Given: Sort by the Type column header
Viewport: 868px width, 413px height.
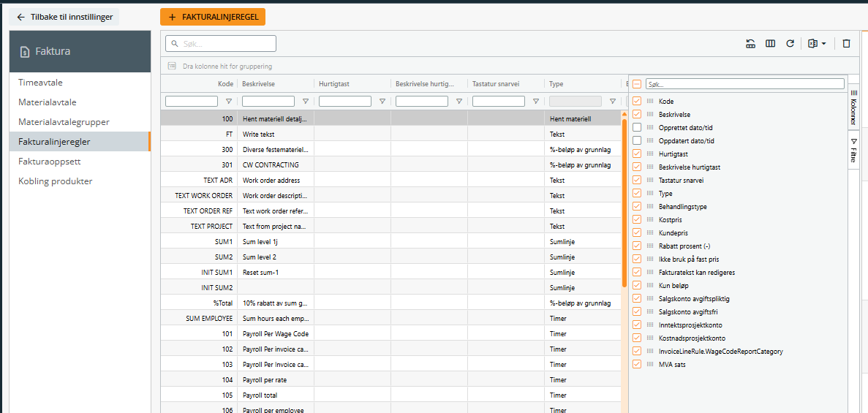Looking at the screenshot, I should click(x=583, y=84).
